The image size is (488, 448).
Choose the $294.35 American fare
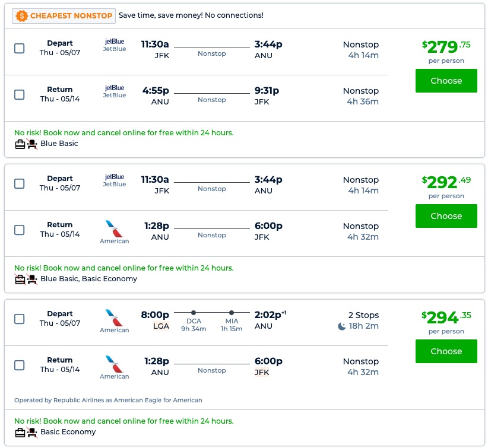446,351
